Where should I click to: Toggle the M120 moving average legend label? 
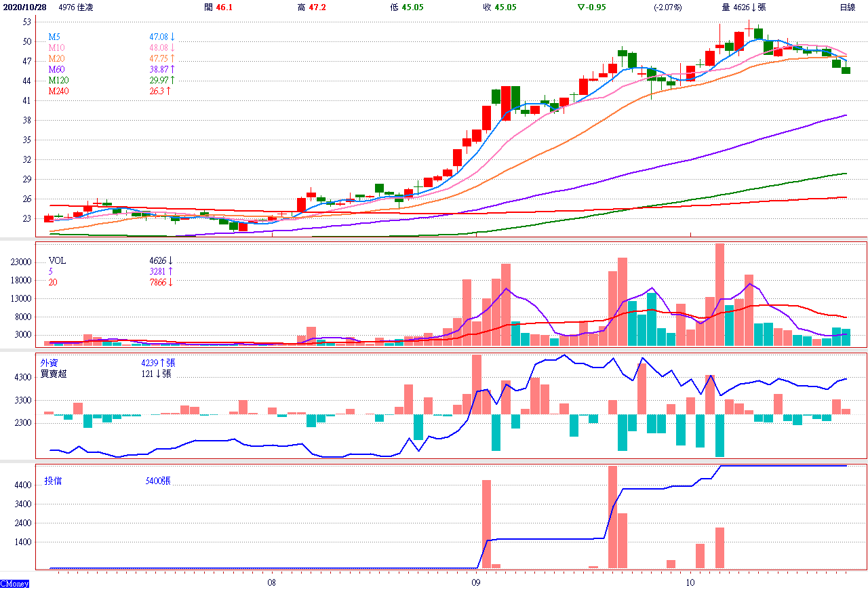tap(58, 81)
